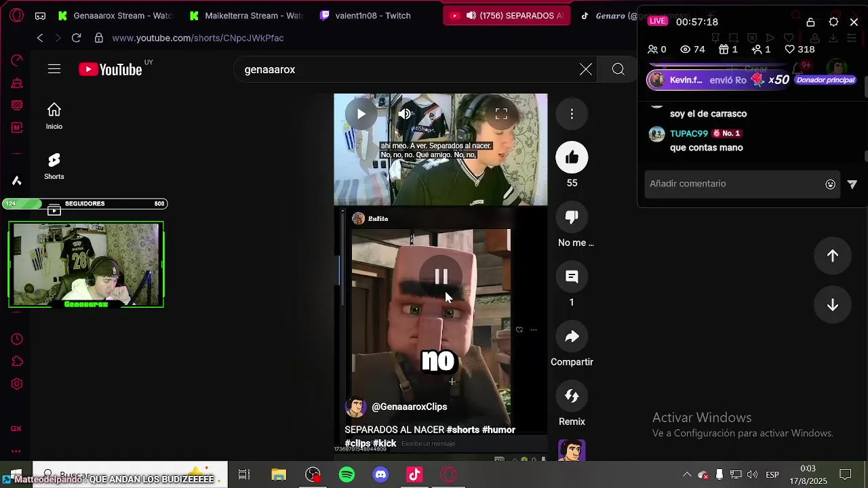The width and height of the screenshot is (868, 488).
Task: Open the GX Mods chip sidebar icon
Action: pos(17,127)
